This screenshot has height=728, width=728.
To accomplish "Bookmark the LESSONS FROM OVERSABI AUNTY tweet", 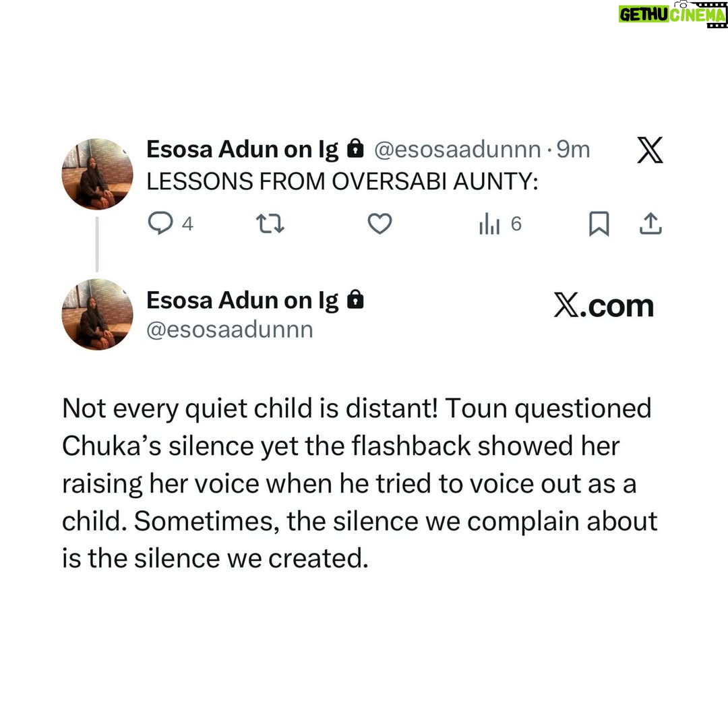I will [x=599, y=223].
